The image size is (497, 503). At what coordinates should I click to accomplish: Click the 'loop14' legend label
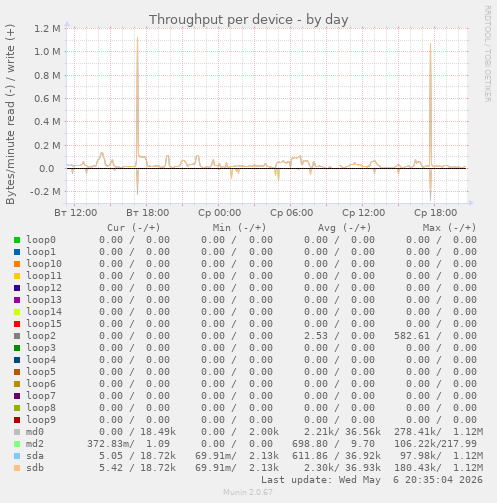(x=44, y=312)
